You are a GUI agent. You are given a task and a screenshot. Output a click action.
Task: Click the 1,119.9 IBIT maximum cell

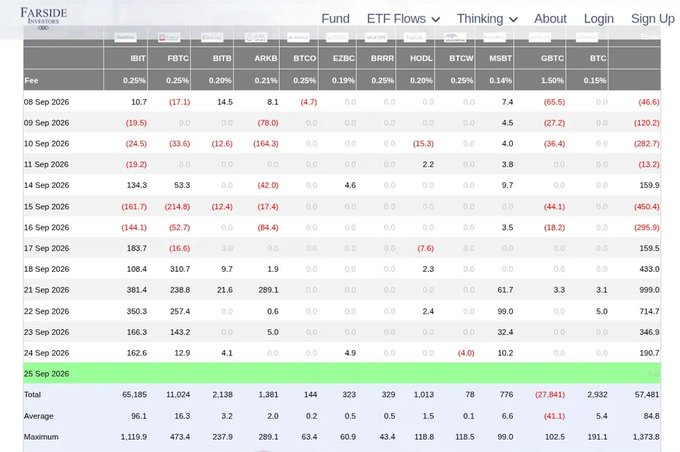134,436
